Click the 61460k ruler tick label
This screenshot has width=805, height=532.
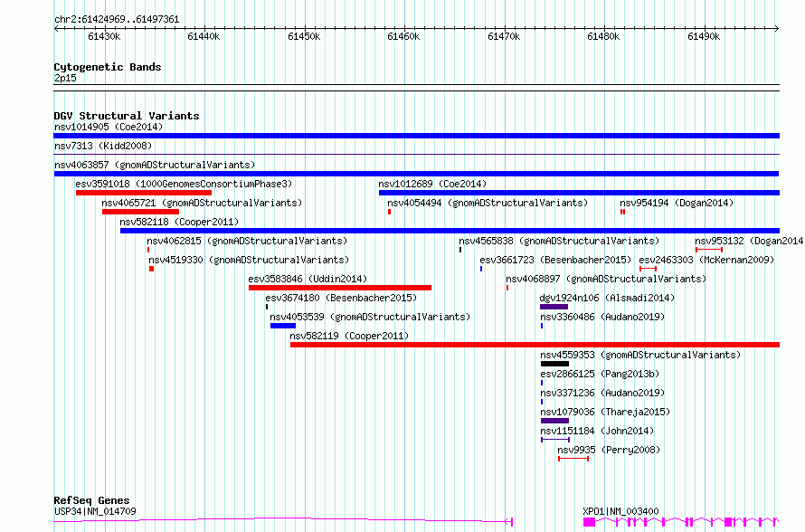click(403, 36)
